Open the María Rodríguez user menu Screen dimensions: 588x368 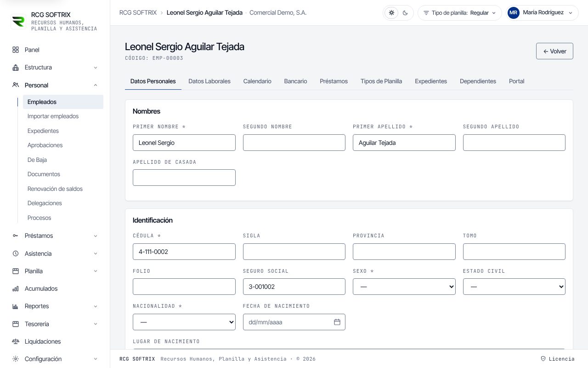(542, 13)
